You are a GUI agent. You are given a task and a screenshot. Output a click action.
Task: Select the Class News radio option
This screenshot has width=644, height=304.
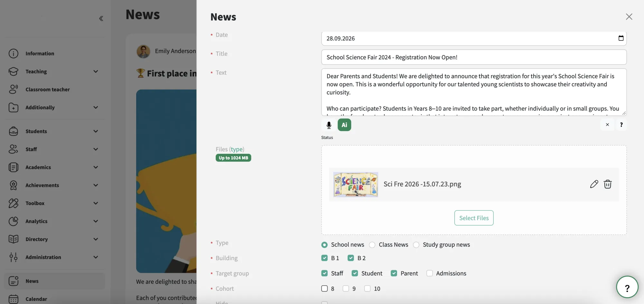tap(372, 245)
